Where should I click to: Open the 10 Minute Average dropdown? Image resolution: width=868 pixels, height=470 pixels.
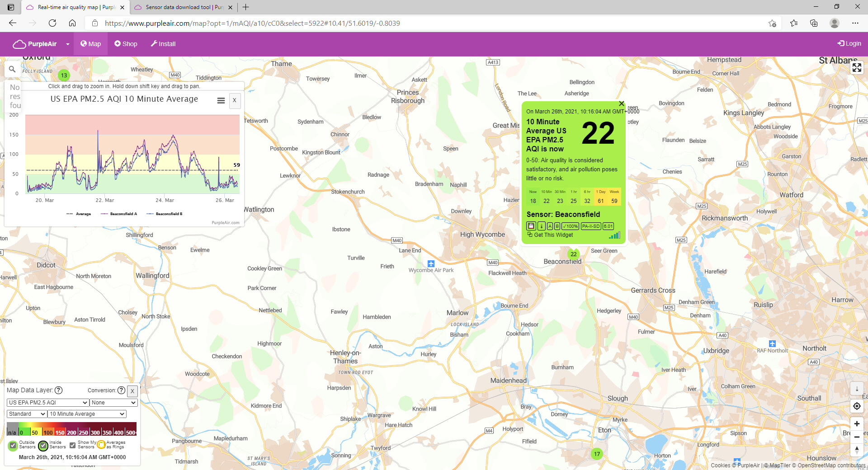point(86,414)
